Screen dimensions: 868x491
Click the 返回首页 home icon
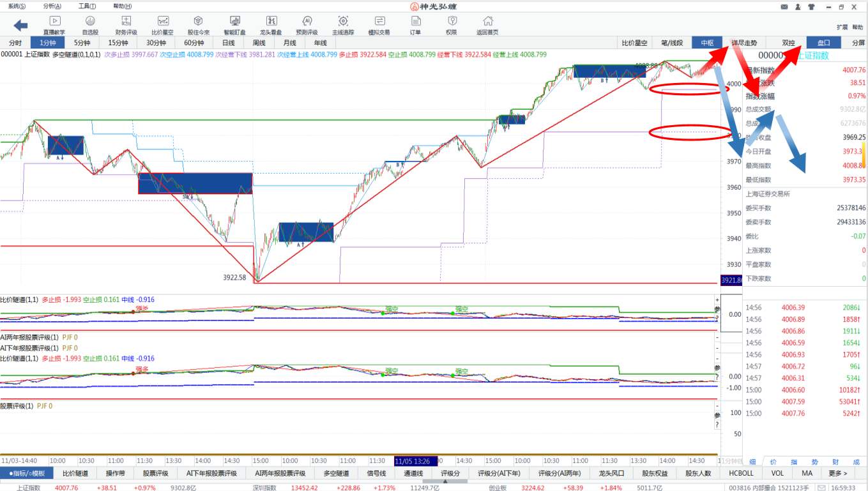487,25
